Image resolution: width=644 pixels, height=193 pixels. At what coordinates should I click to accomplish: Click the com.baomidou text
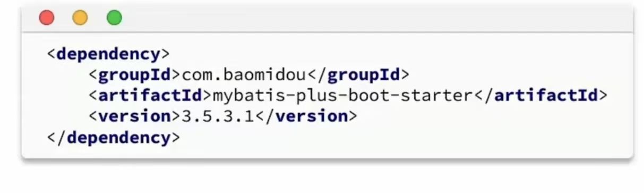(x=244, y=75)
